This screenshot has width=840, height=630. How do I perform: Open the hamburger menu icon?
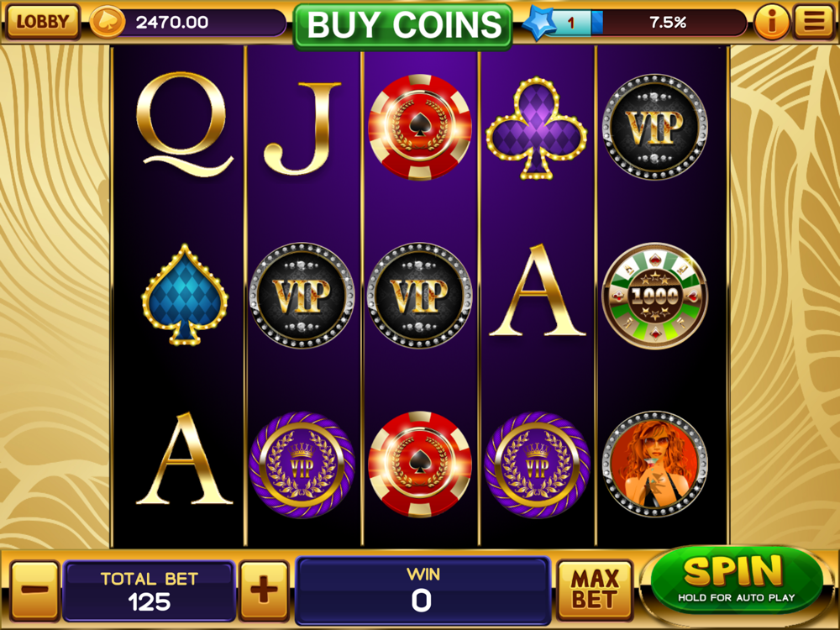point(813,22)
